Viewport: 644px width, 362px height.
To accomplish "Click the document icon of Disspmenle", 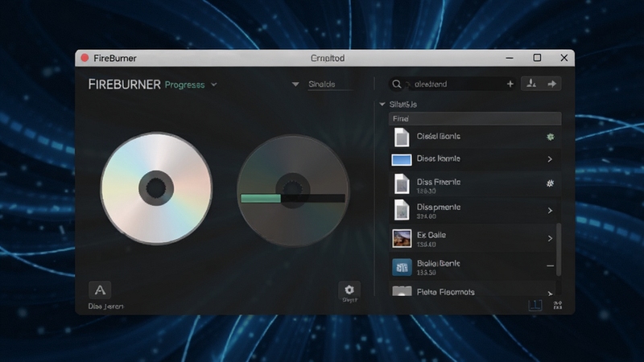I will tap(401, 210).
